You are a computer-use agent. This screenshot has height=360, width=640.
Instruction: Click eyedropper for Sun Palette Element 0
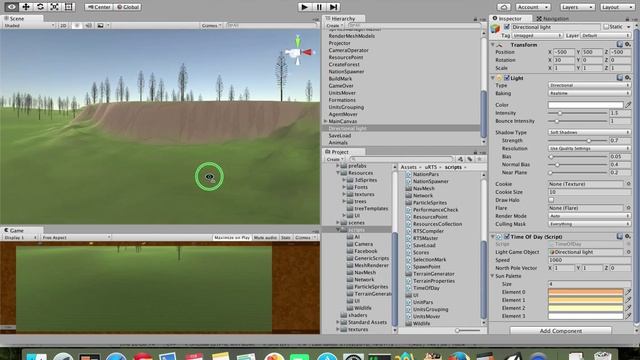click(628, 292)
